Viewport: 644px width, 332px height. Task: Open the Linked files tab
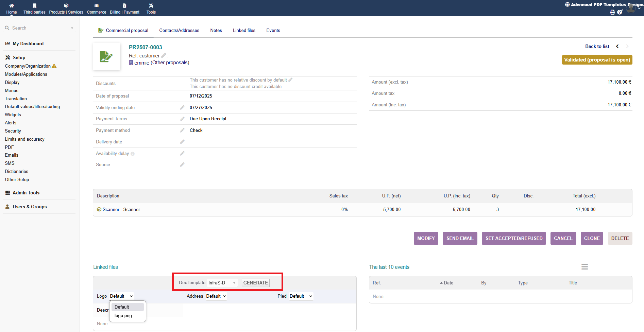[x=244, y=31]
